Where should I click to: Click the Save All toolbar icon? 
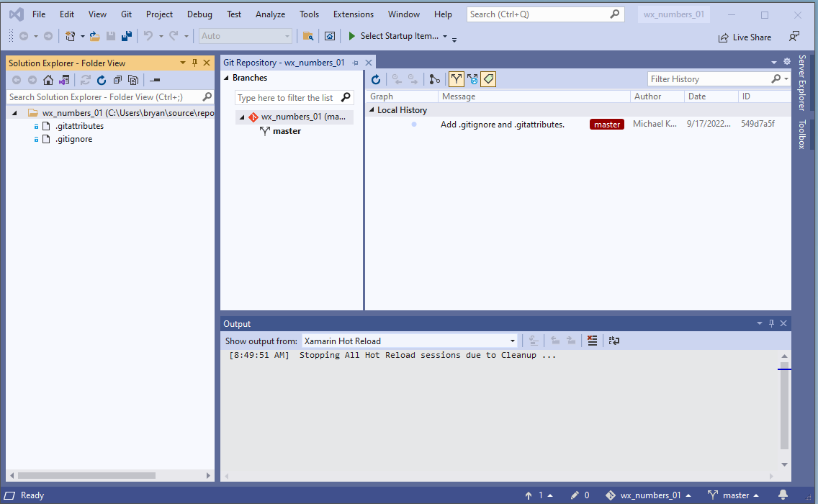[x=126, y=36]
